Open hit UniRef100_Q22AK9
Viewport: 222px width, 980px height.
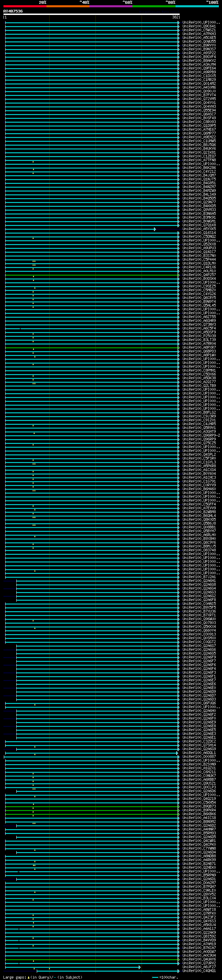[199, 933]
